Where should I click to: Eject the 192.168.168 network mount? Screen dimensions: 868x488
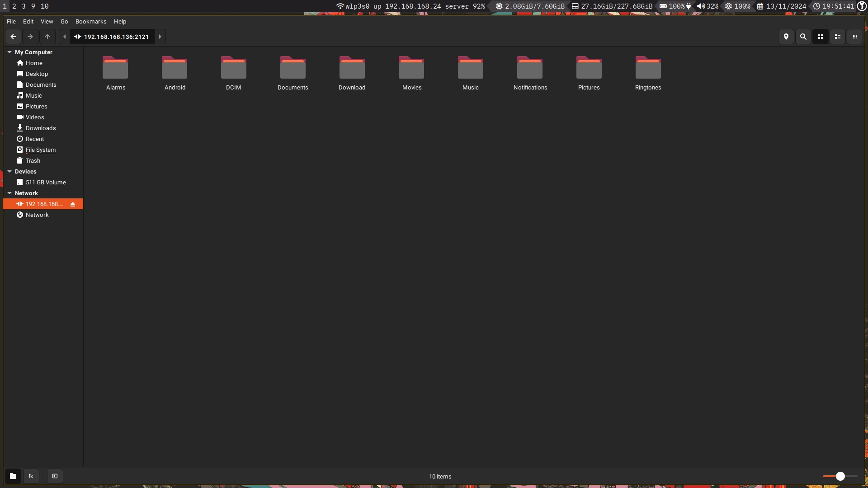73,204
